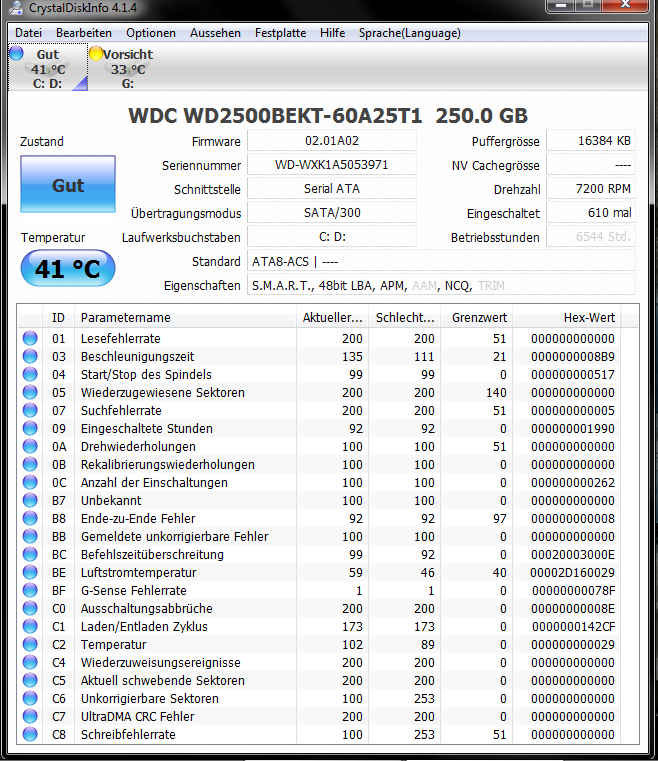
Task: Click the Standard field ATA8-ACS
Action: pyautogui.click(x=441, y=261)
